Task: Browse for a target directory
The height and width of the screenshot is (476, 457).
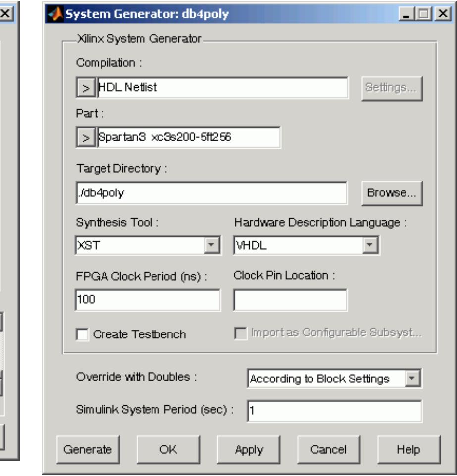Action: tap(393, 193)
